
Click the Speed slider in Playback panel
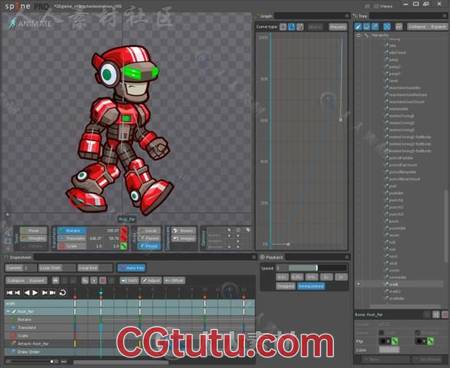(313, 268)
